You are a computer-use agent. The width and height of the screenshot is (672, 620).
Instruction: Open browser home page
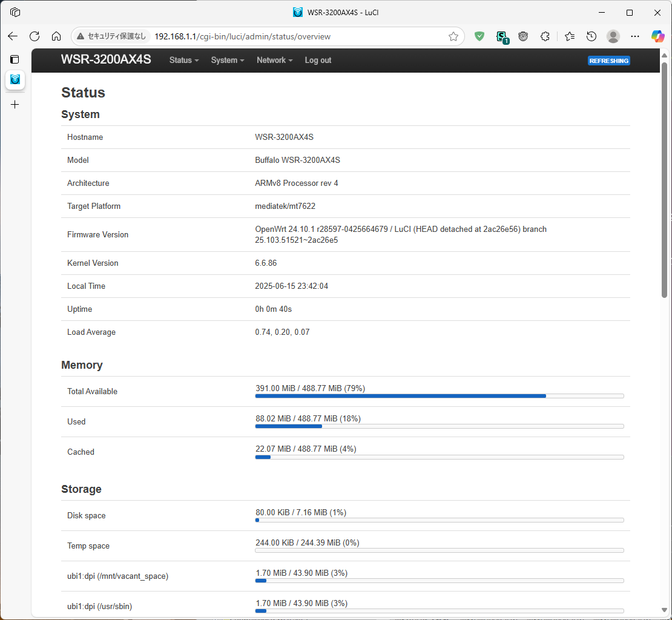(x=56, y=36)
